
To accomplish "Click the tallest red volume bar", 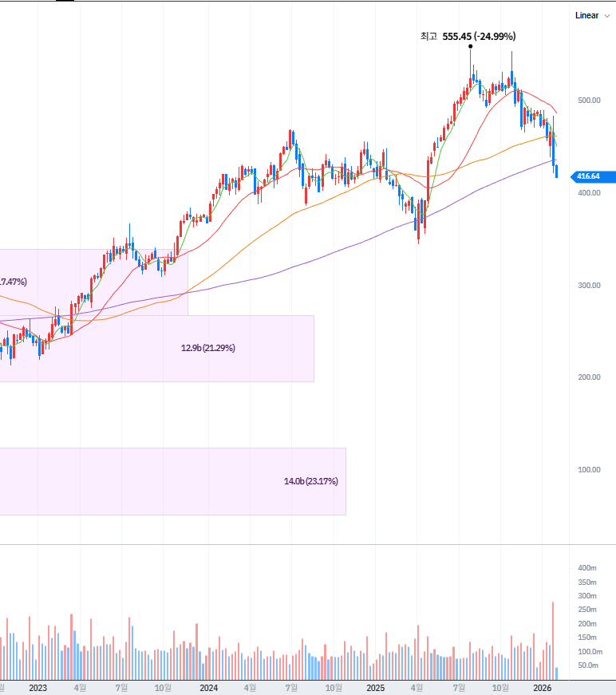I will click(552, 638).
